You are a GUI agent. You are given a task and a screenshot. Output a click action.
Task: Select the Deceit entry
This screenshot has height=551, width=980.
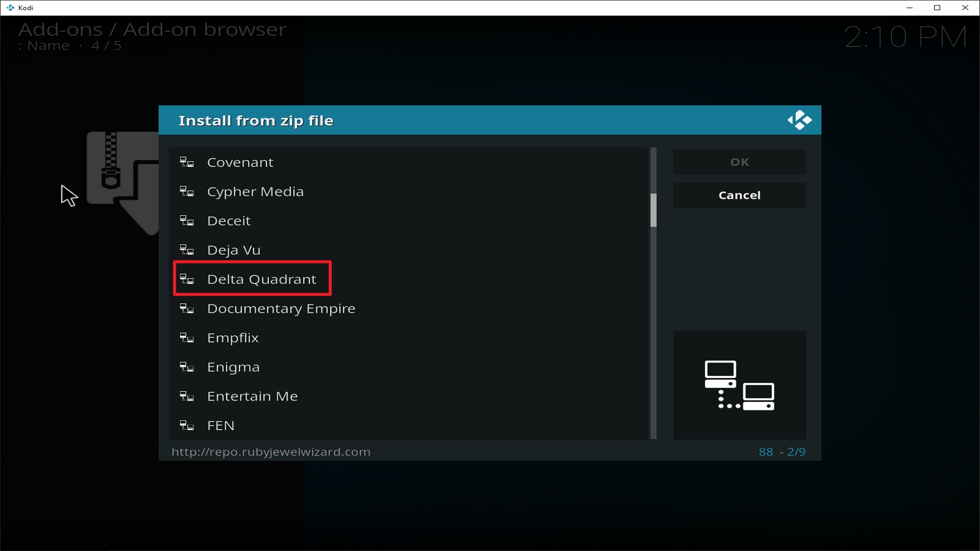[408, 221]
